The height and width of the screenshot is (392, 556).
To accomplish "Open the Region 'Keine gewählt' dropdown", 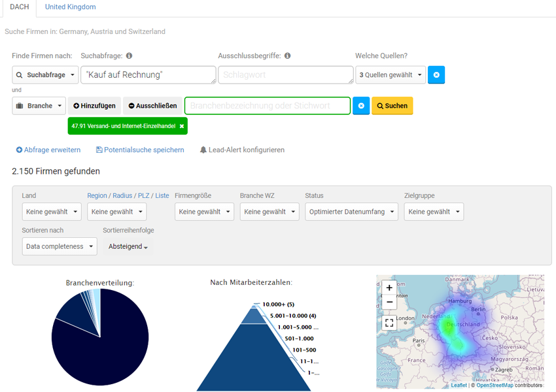I will tap(117, 212).
